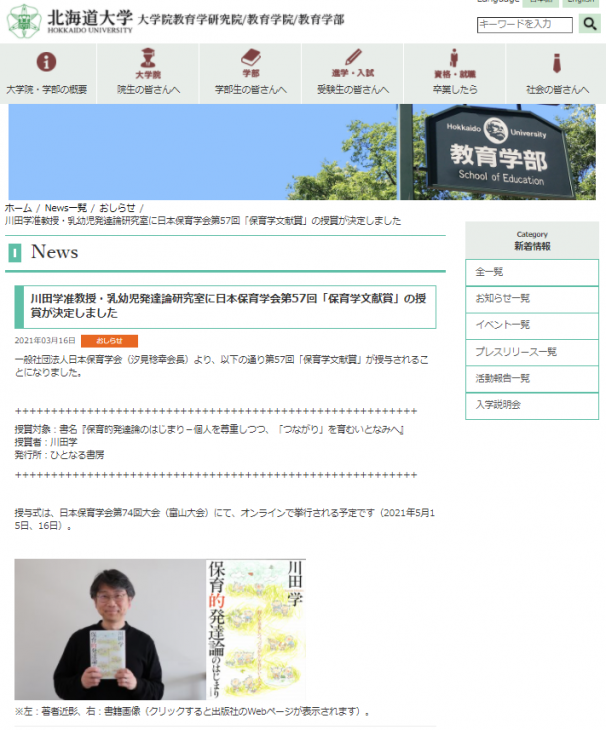The image size is (606, 730).
Task: Click the 受賞対象：書名 line
Action: (209, 429)
